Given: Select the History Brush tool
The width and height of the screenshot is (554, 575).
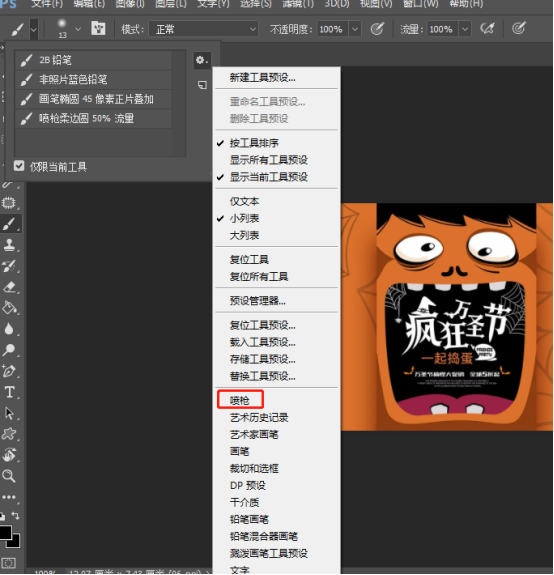Looking at the screenshot, I should (10, 266).
